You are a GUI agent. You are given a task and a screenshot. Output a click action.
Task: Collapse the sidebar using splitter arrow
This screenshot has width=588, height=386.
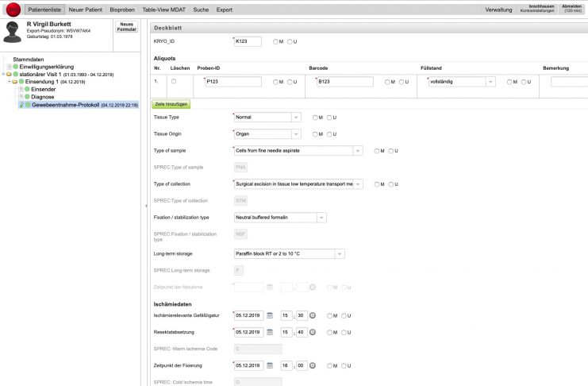point(146,206)
